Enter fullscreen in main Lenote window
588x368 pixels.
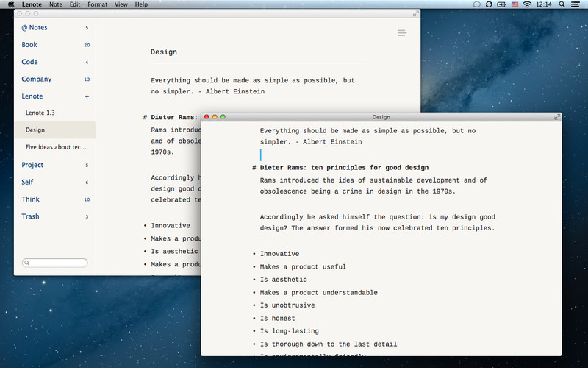415,13
